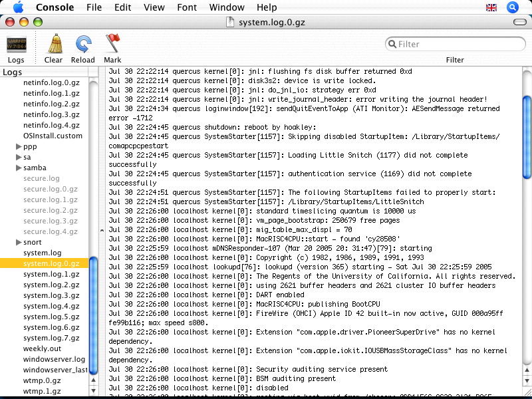This screenshot has height=399, width=532.
Task: Open the Font menu
Action: tap(187, 7)
